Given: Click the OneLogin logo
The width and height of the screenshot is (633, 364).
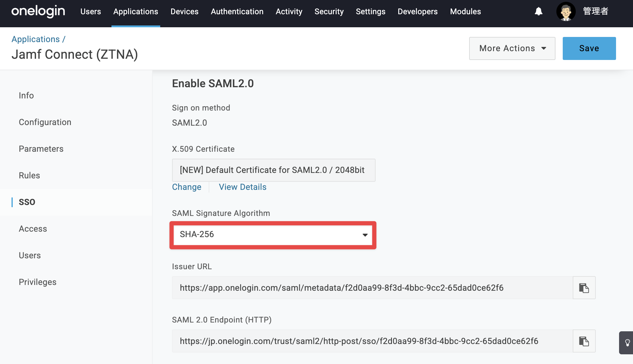Looking at the screenshot, I should pyautogui.click(x=38, y=12).
